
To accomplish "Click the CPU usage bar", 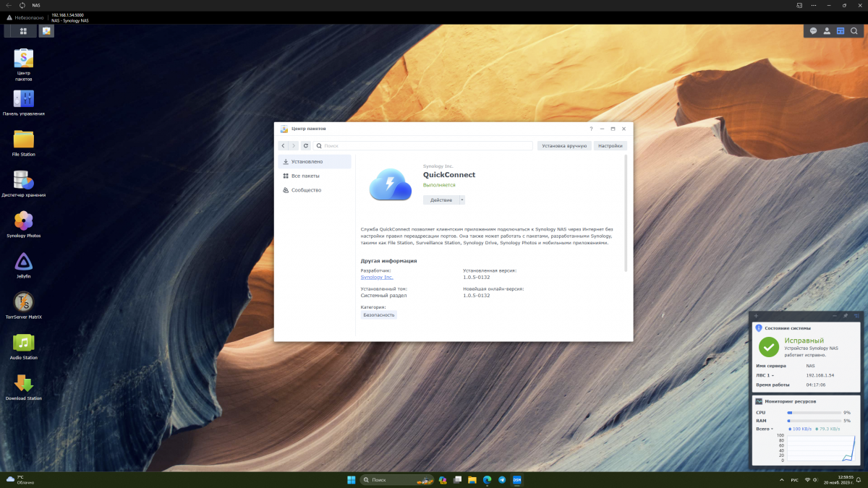I will point(814,412).
